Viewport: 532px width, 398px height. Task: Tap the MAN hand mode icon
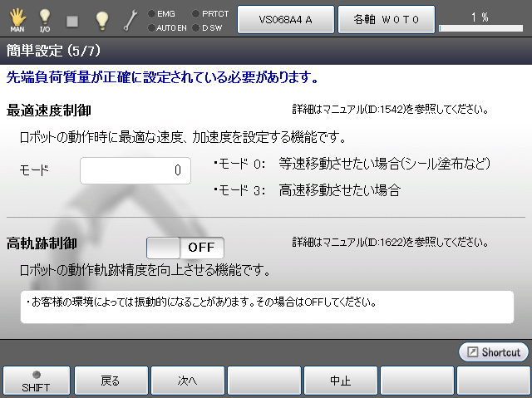pyautogui.click(x=16, y=18)
